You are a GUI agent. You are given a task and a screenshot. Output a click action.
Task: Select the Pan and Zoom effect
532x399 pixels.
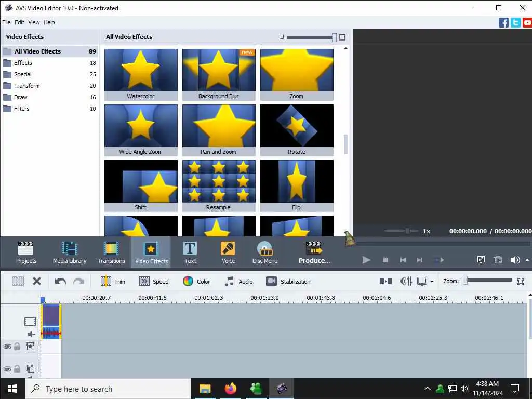[x=219, y=130]
